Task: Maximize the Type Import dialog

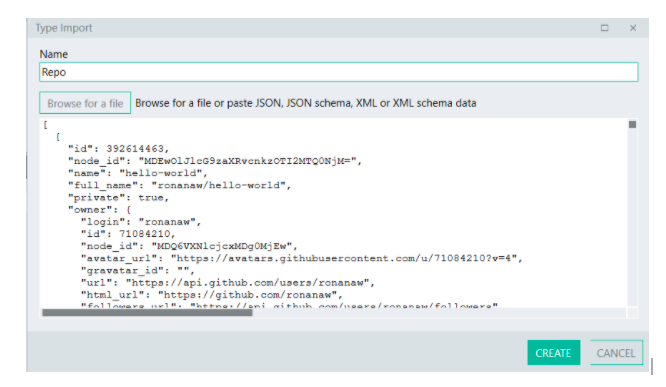Action: pos(604,28)
